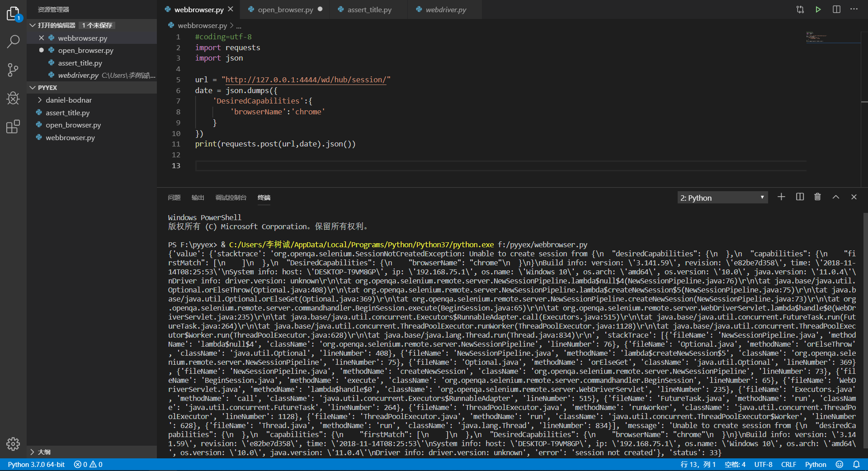Click the editor minimap
This screenshot has height=471, width=868.
tap(833, 37)
